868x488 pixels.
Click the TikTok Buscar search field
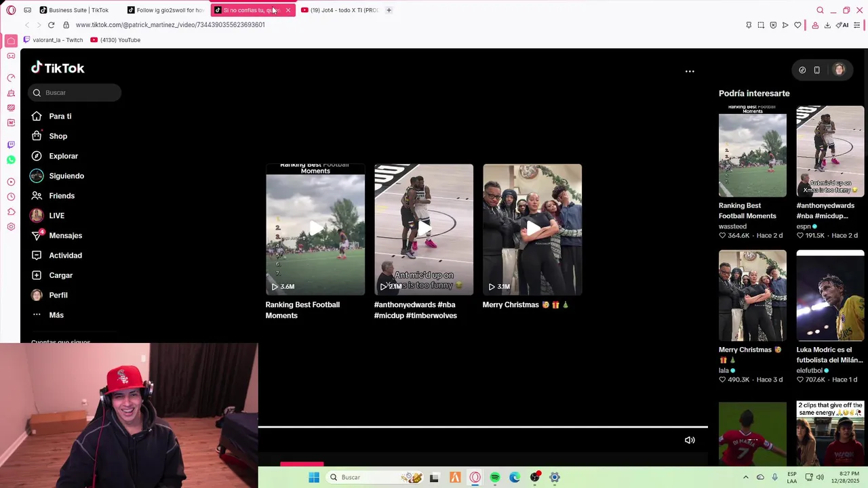click(x=75, y=93)
